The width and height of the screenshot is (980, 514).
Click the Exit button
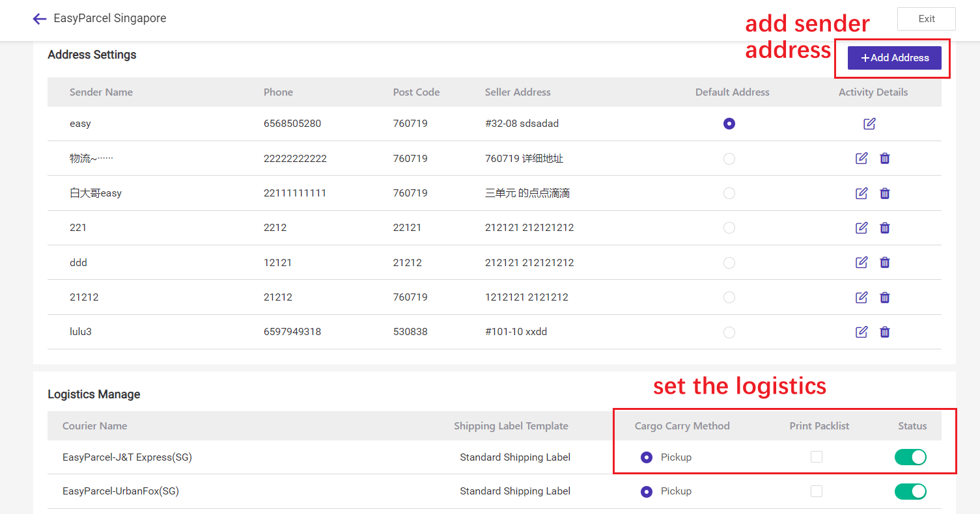coord(927,19)
